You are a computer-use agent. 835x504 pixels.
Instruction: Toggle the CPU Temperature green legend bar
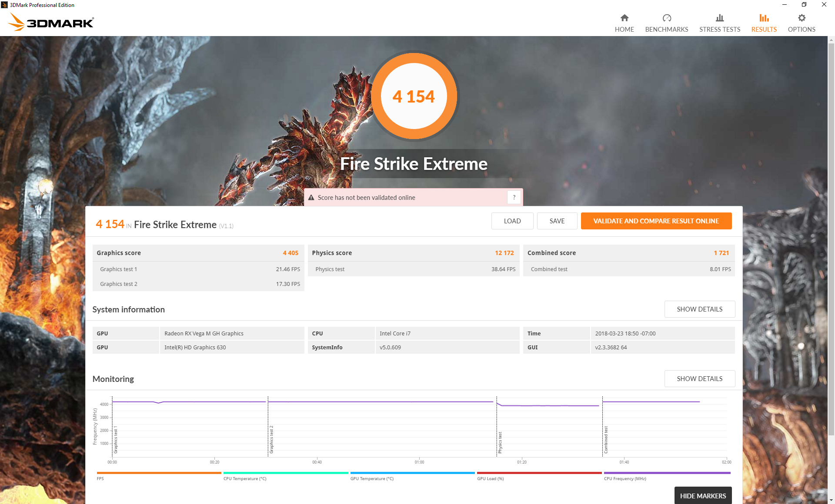point(286,473)
